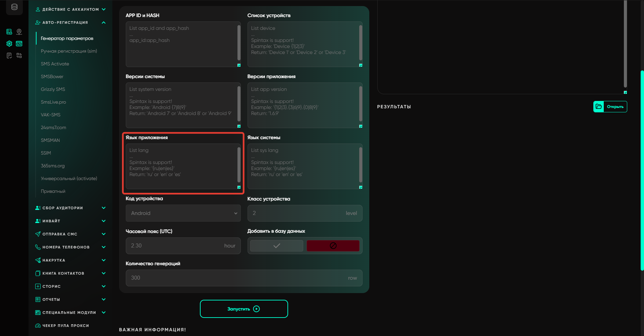
Task: Disable adding to database with red toggle
Action: click(x=333, y=246)
